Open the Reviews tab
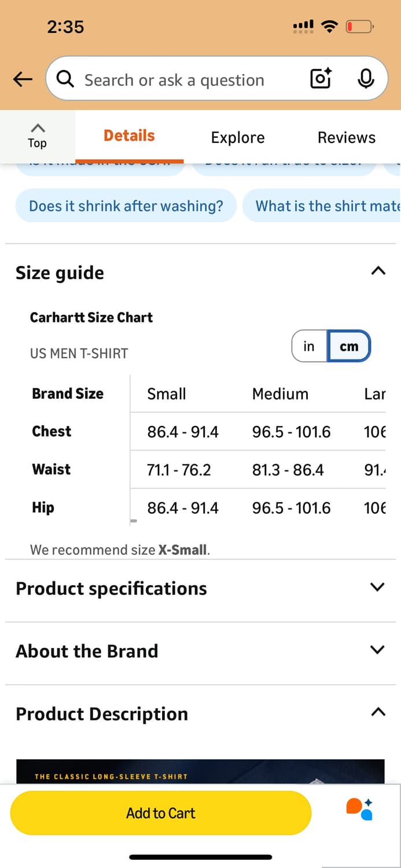401x868 pixels. pyautogui.click(x=346, y=137)
